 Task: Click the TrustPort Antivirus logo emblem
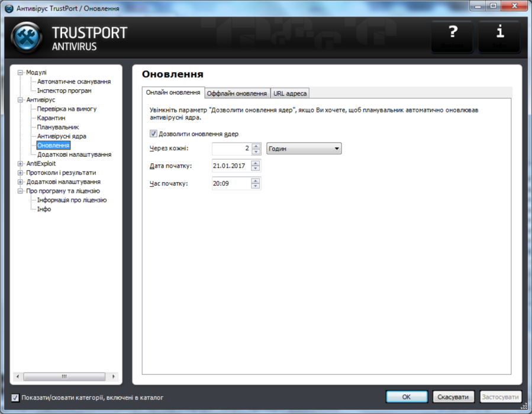26,35
